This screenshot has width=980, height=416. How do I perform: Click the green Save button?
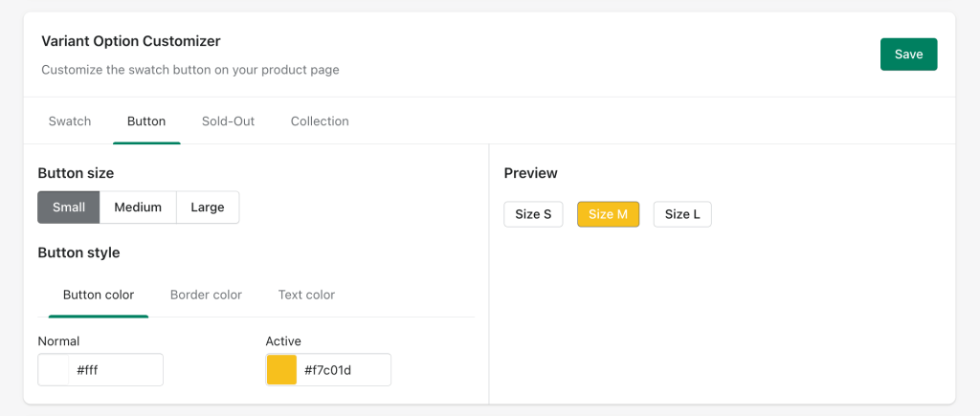[908, 55]
